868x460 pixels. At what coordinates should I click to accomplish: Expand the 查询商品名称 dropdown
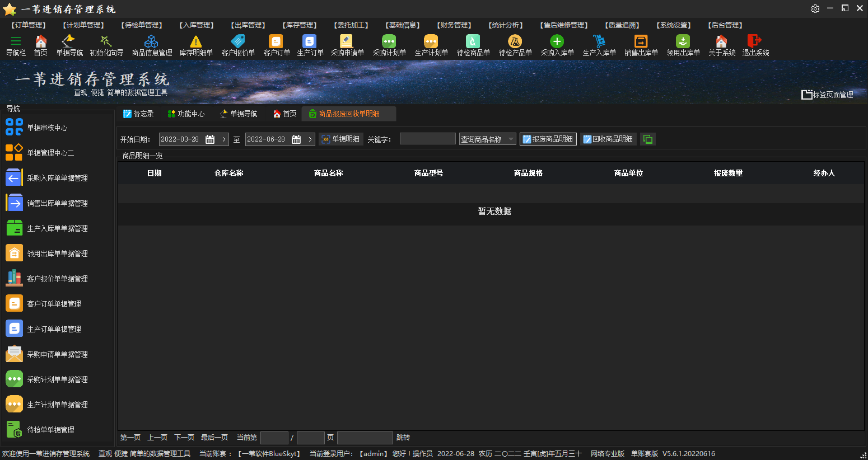coord(510,139)
